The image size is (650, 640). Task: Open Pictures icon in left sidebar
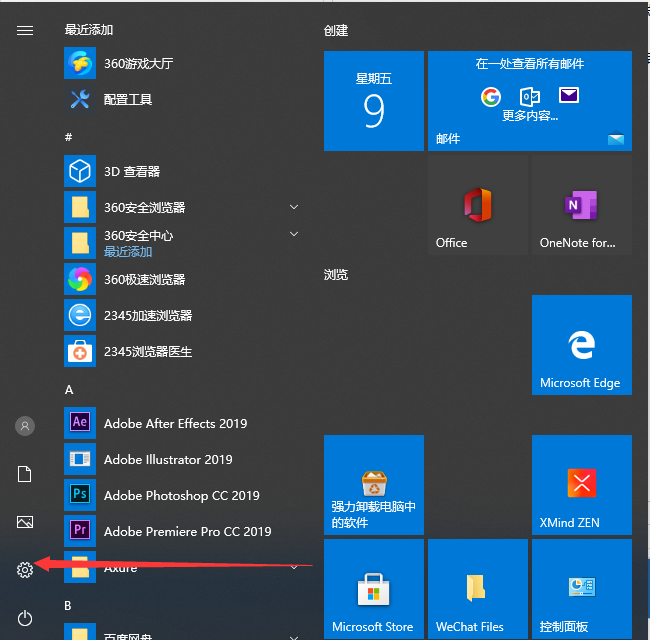(25, 522)
